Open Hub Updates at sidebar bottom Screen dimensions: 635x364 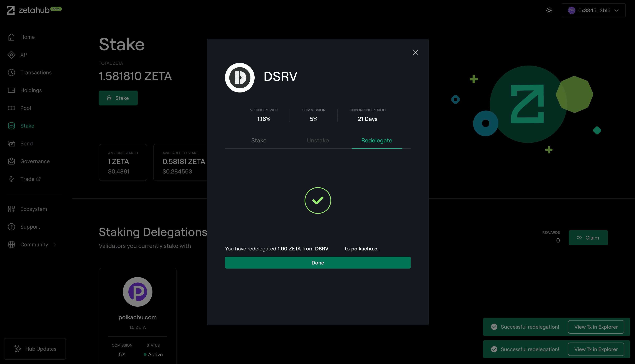pyautogui.click(x=35, y=349)
